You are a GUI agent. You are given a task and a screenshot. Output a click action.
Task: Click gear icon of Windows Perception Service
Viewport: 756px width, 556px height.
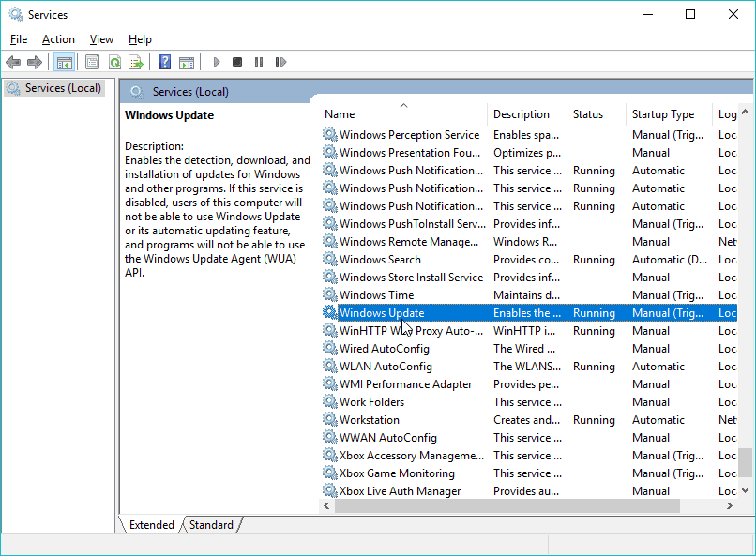pyautogui.click(x=330, y=134)
